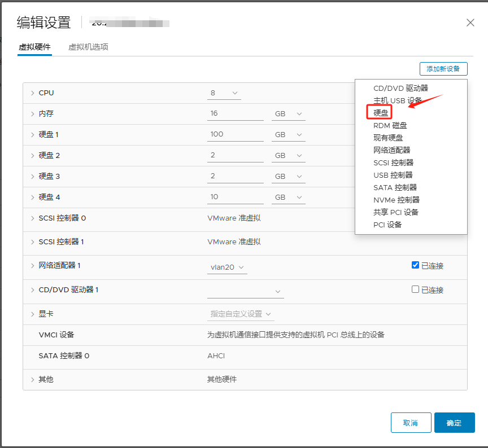
Task: Click the SATA 控制器 0 label
Action: pyautogui.click(x=64, y=355)
